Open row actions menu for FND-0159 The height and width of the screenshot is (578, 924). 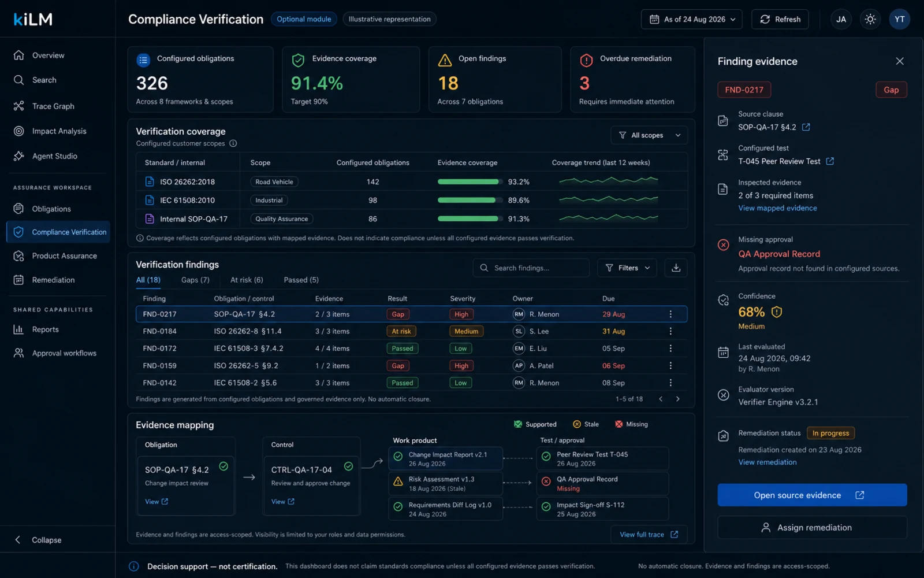tap(670, 366)
